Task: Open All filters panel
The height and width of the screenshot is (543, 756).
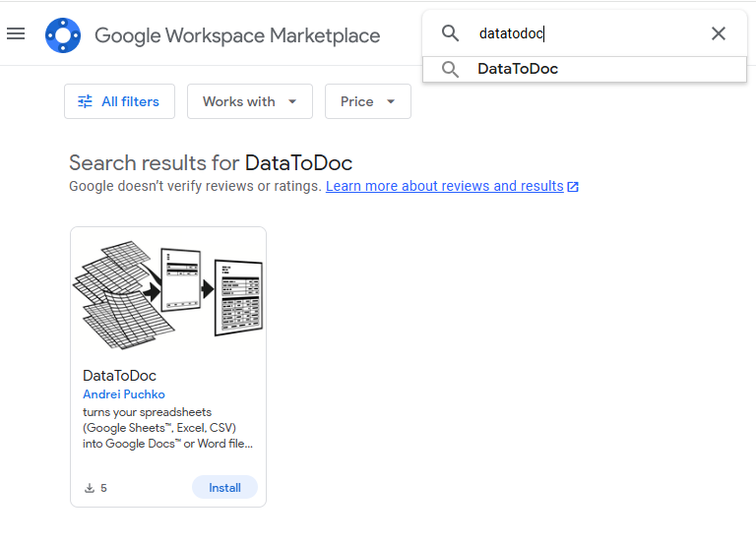Action: pos(119,101)
